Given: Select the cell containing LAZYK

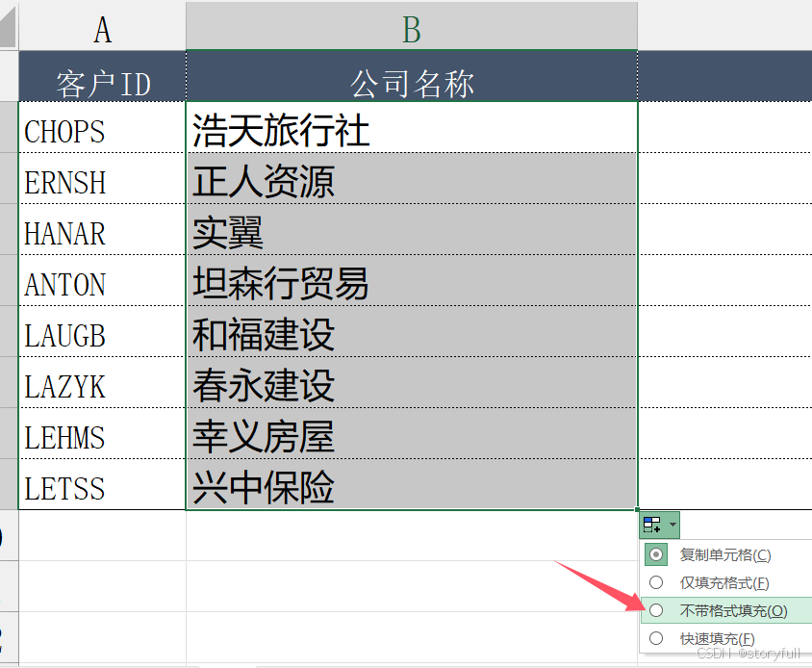Looking at the screenshot, I should 102,382.
